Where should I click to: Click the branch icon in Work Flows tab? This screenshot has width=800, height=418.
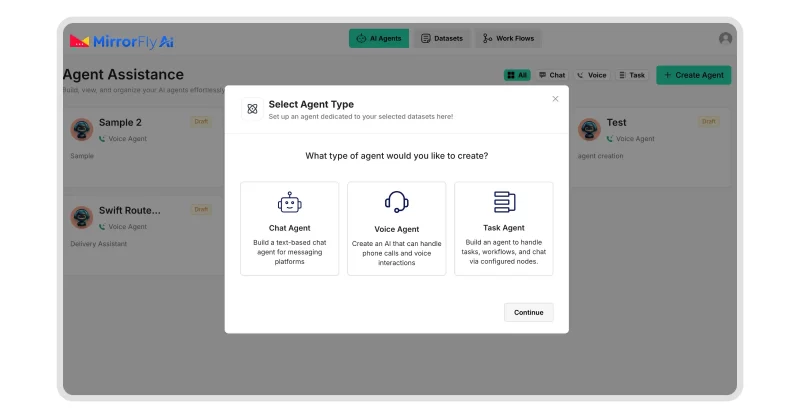(487, 38)
